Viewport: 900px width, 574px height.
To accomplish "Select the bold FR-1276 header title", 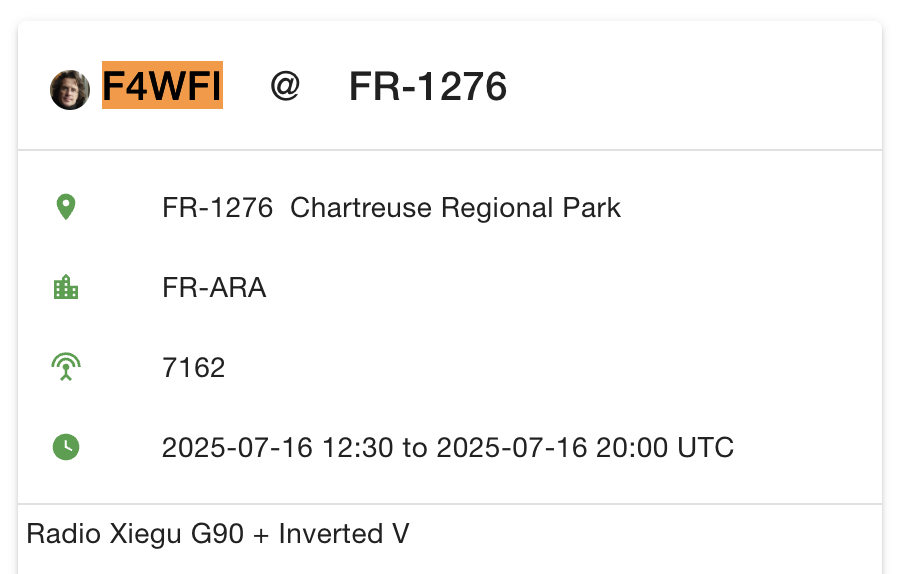I will [428, 87].
